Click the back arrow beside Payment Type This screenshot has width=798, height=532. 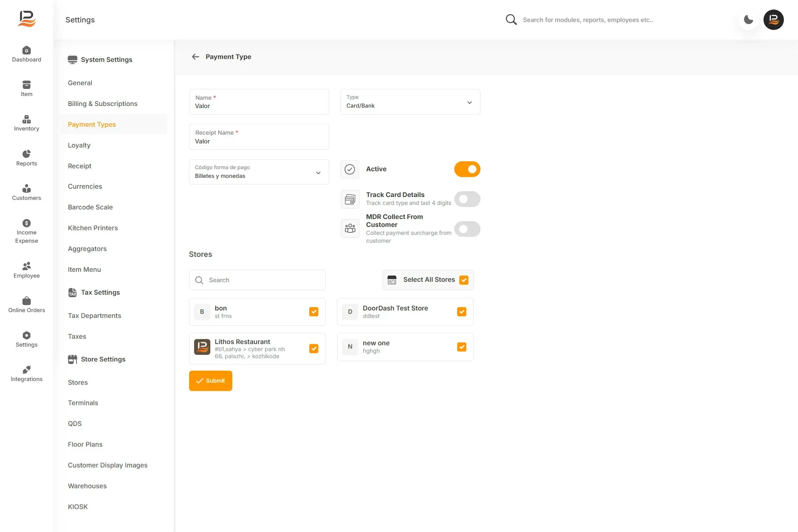(x=195, y=57)
